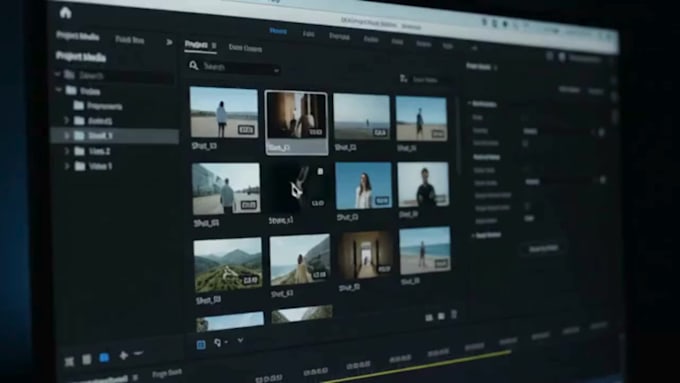This screenshot has height=383, width=680.
Task: Click the first icon in bin footer trio
Action: pyautogui.click(x=429, y=318)
